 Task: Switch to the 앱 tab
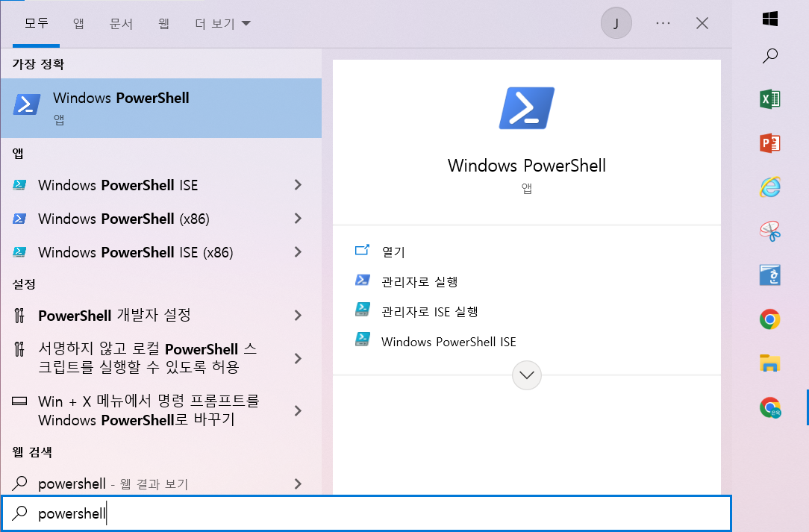(78, 23)
